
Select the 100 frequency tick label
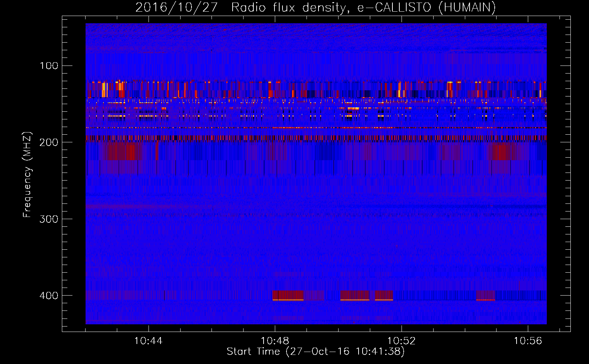pos(49,66)
